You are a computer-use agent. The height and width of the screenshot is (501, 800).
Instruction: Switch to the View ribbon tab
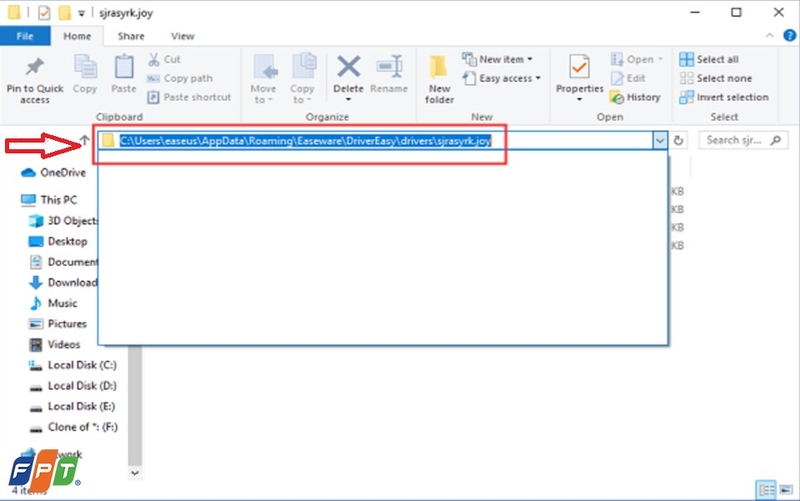tap(183, 36)
